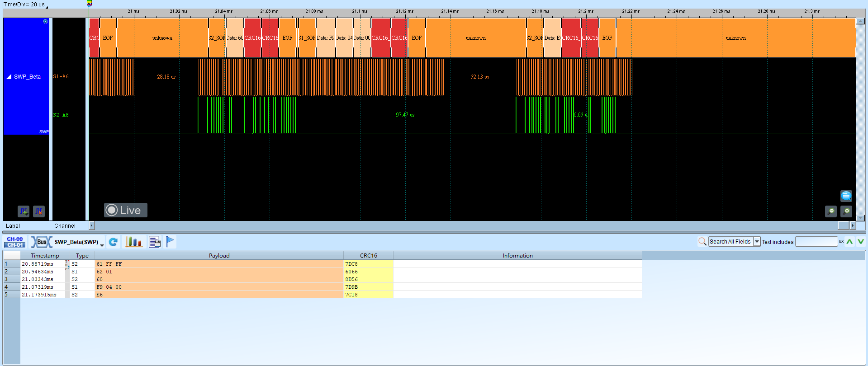
Task: Select the A cursor marker on ruler
Action: point(90,3)
